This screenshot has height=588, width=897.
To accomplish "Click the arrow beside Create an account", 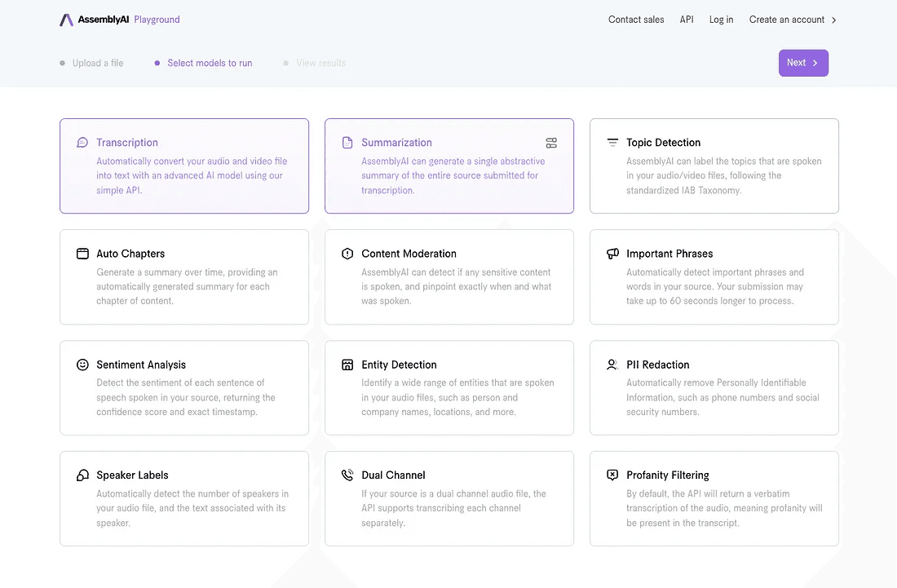I will point(834,20).
